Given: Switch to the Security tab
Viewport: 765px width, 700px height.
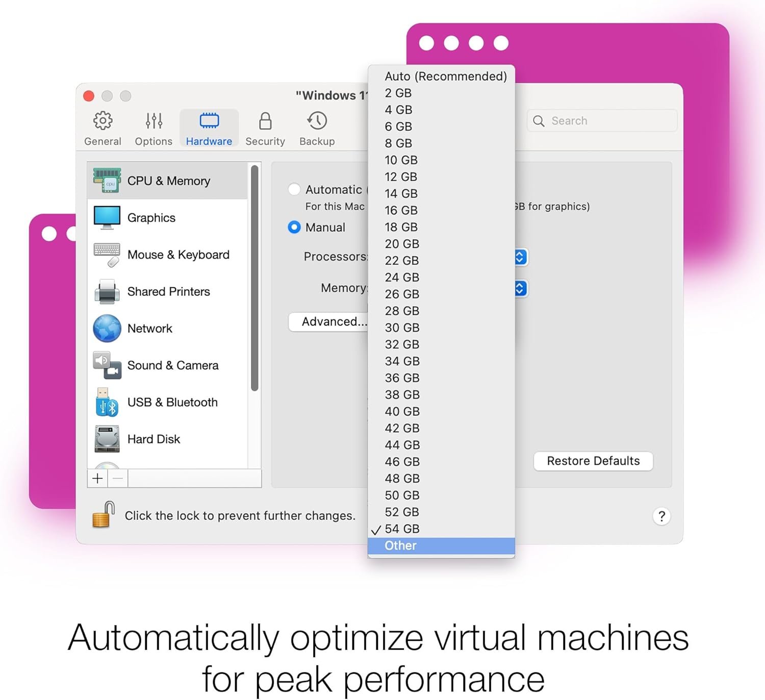Looking at the screenshot, I should click(265, 129).
